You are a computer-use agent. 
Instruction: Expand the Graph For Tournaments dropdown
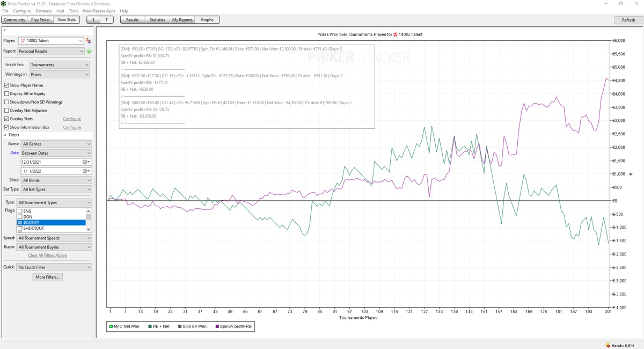[59, 65]
